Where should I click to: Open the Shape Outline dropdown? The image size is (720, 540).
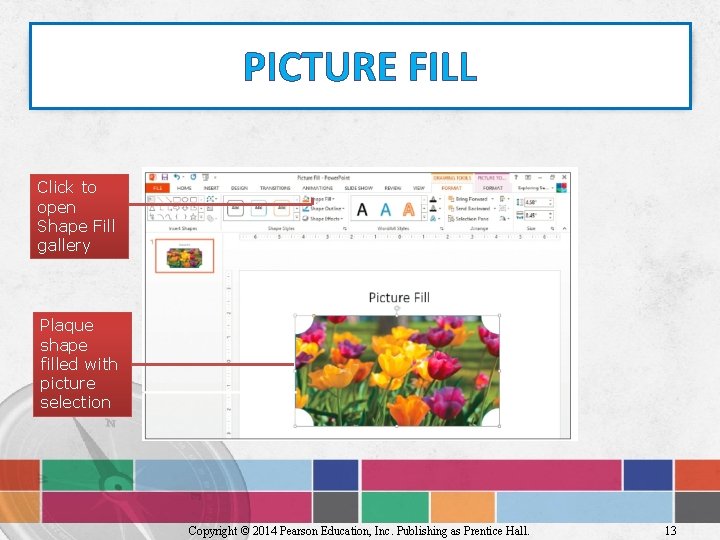click(323, 208)
